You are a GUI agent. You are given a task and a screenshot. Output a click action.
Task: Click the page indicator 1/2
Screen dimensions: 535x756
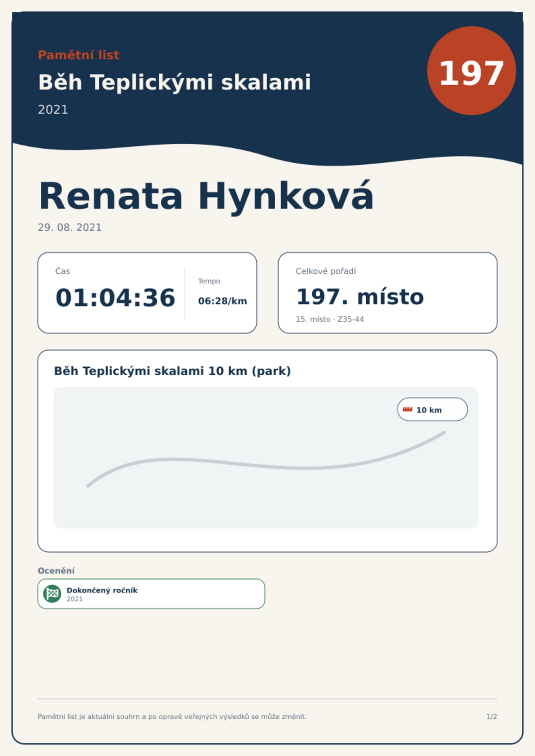[492, 717]
